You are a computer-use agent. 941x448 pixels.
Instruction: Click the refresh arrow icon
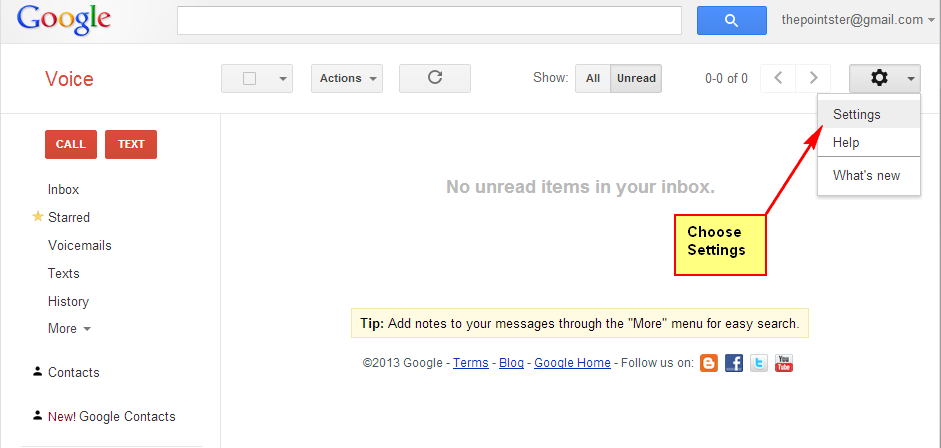point(435,78)
